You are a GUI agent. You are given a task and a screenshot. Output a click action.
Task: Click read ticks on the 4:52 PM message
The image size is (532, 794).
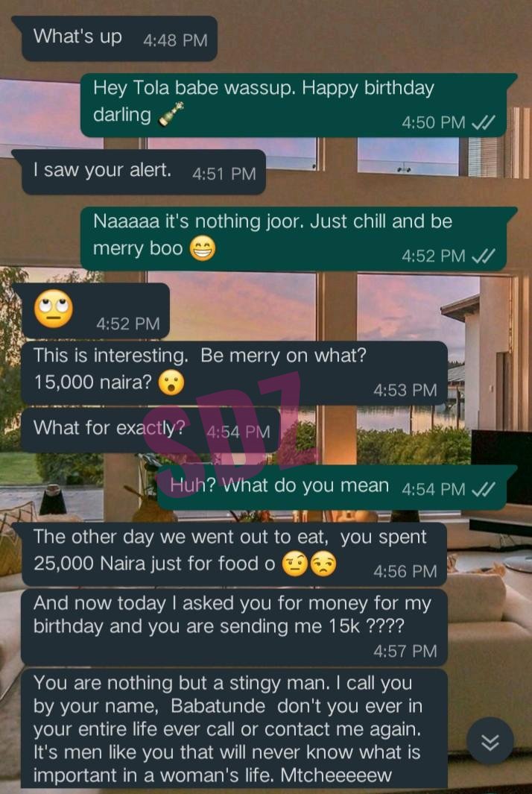pos(482,256)
